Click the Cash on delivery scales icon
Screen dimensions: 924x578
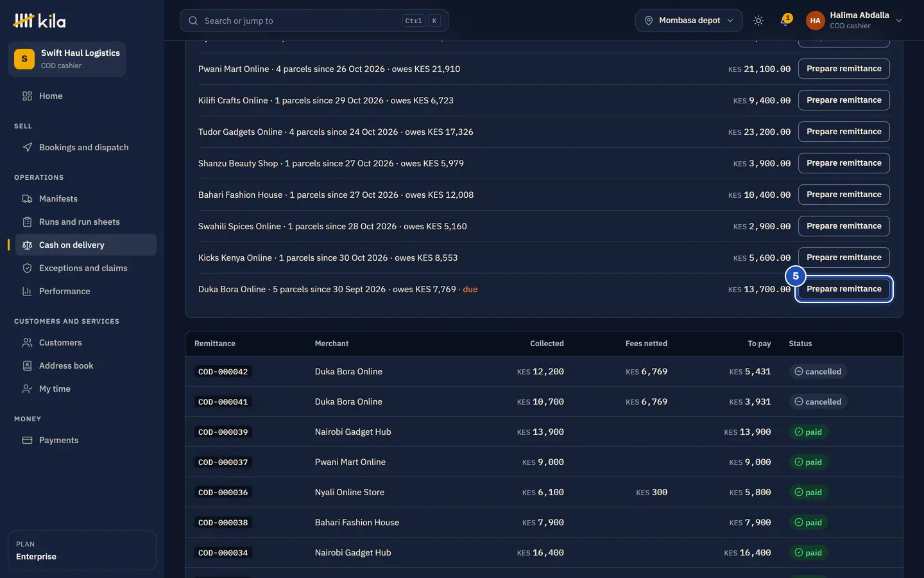pyautogui.click(x=27, y=245)
